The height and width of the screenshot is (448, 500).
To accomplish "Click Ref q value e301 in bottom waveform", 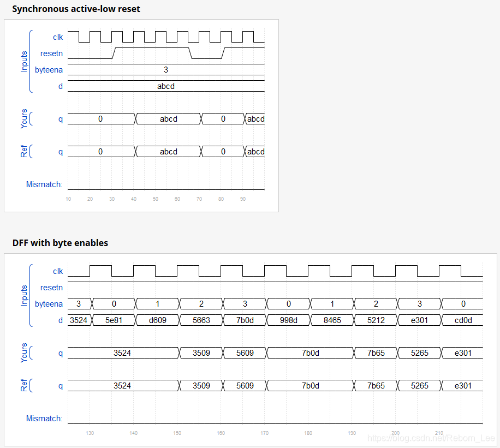I will (x=463, y=386).
